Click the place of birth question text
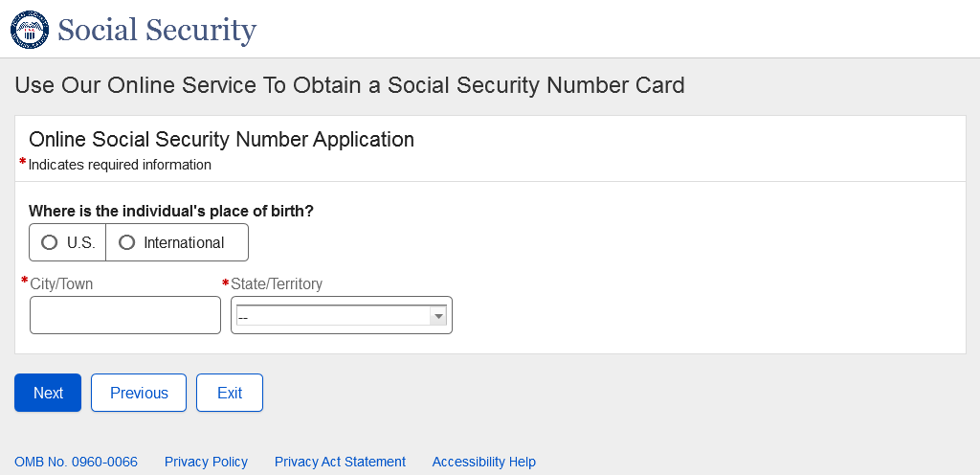The width and height of the screenshot is (980, 475). point(171,211)
